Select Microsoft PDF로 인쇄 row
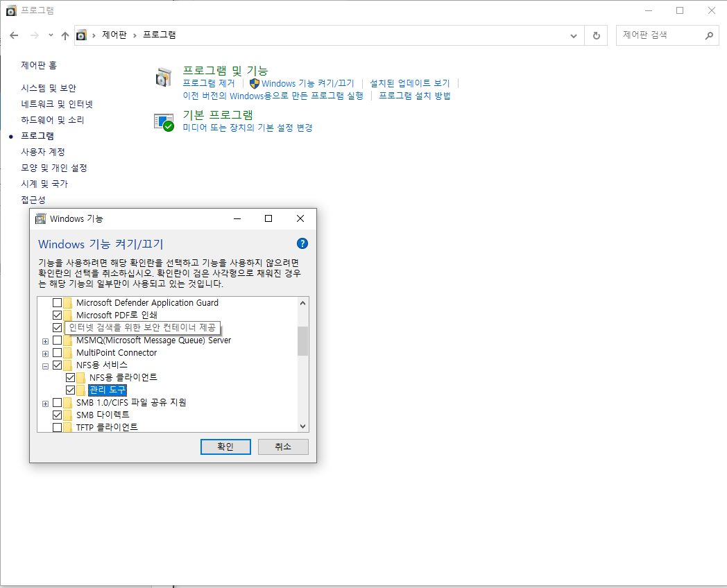The width and height of the screenshot is (727, 588). coord(117,315)
